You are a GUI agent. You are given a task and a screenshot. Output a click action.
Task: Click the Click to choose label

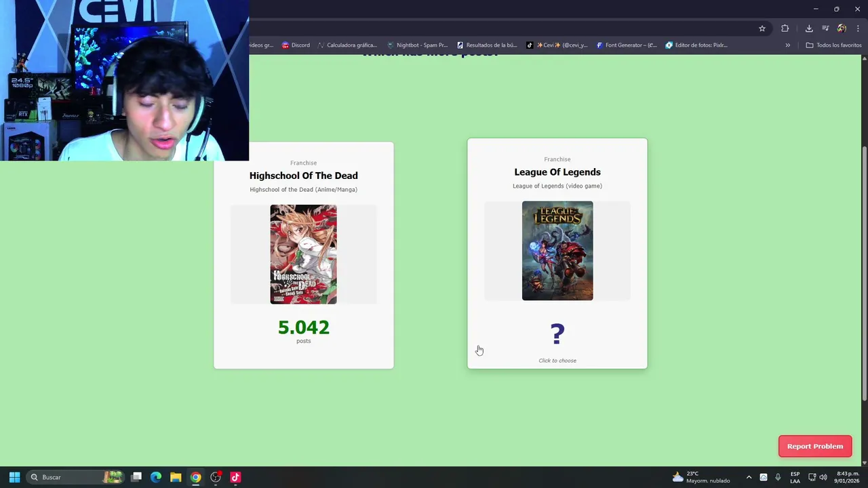pos(557,361)
